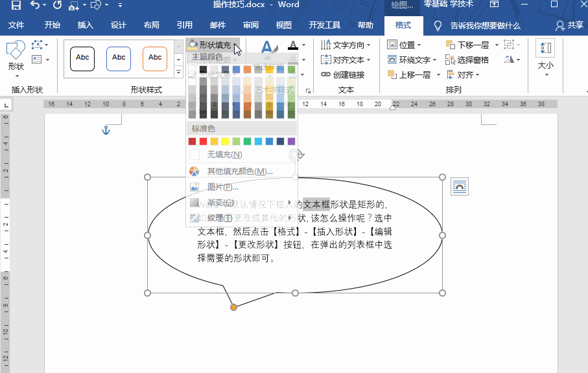Open WordArt styles dialog launcher
Viewport: 588px width, 373px height.
click(308, 91)
